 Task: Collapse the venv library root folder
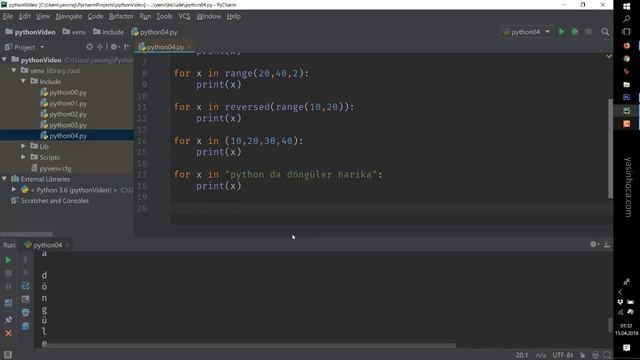point(14,71)
